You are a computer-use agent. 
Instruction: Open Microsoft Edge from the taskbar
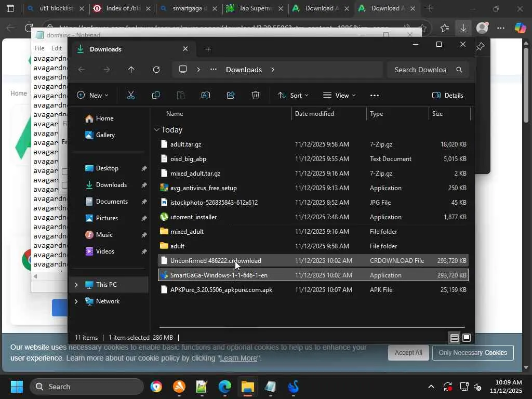tap(224, 387)
